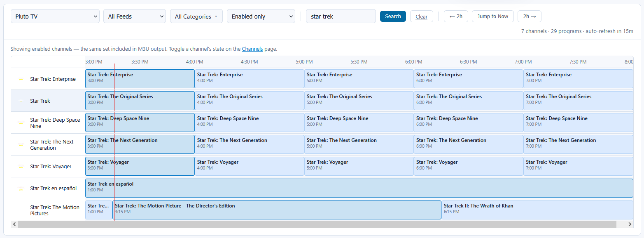Click the Star Trek: Deep Space Nine channel name

55,123
